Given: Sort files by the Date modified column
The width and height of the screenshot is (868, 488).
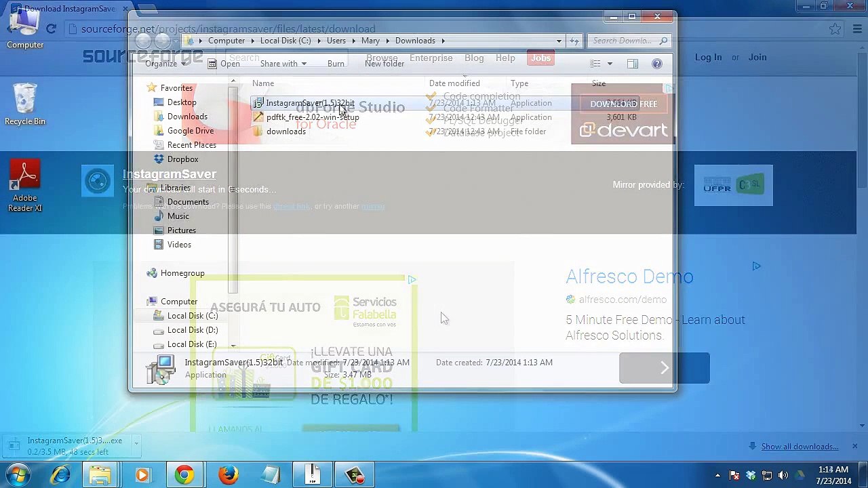Looking at the screenshot, I should pos(454,83).
